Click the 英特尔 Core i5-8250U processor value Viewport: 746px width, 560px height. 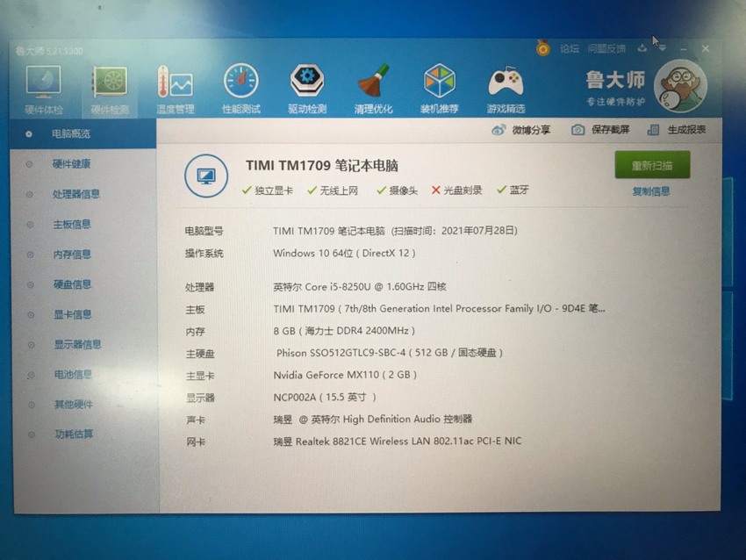(360, 287)
